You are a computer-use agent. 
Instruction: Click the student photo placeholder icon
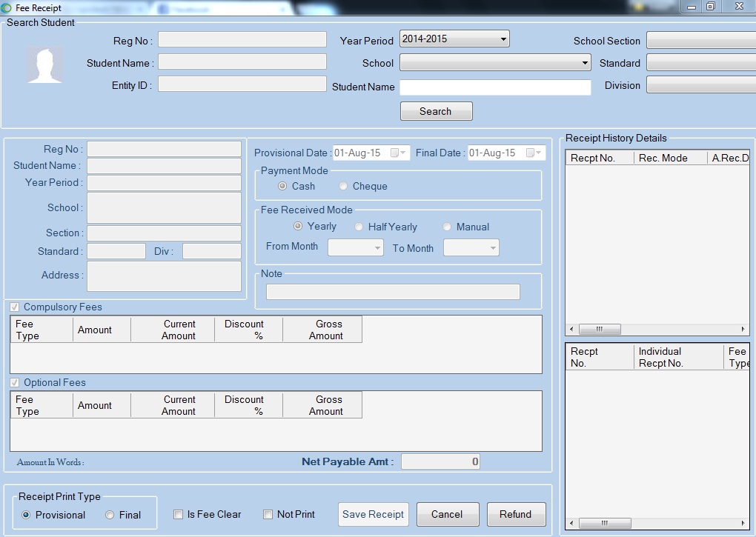coord(45,65)
